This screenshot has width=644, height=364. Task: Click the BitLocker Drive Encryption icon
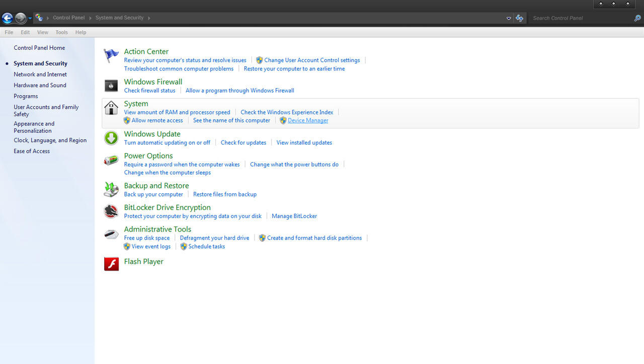(x=111, y=211)
